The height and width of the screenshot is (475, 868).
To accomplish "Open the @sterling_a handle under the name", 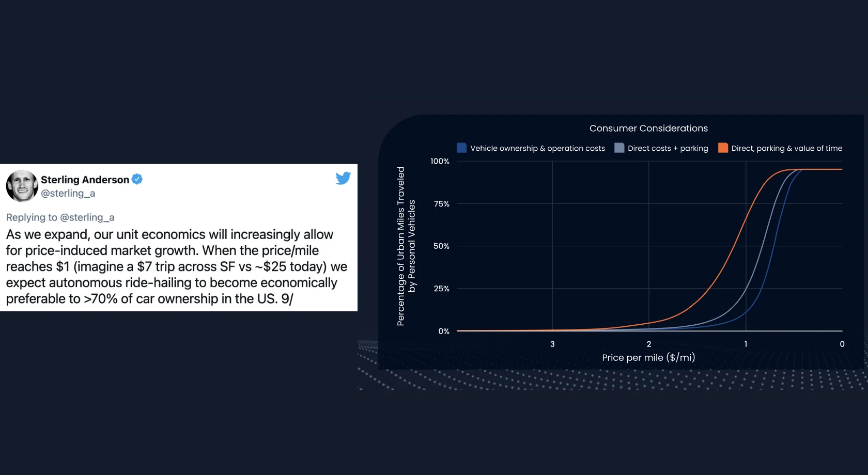I will (x=68, y=193).
